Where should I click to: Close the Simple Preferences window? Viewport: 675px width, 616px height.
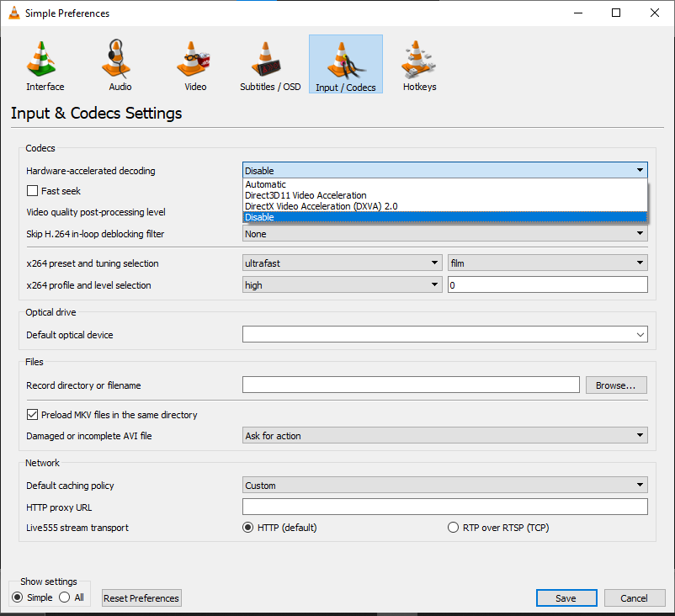click(654, 13)
